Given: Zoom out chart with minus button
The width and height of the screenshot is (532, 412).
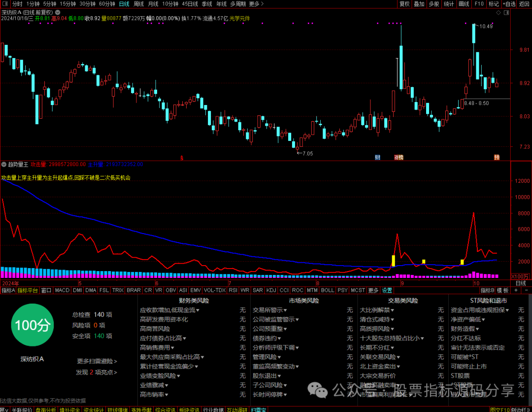Looking at the screenshot, I should click(526, 290).
